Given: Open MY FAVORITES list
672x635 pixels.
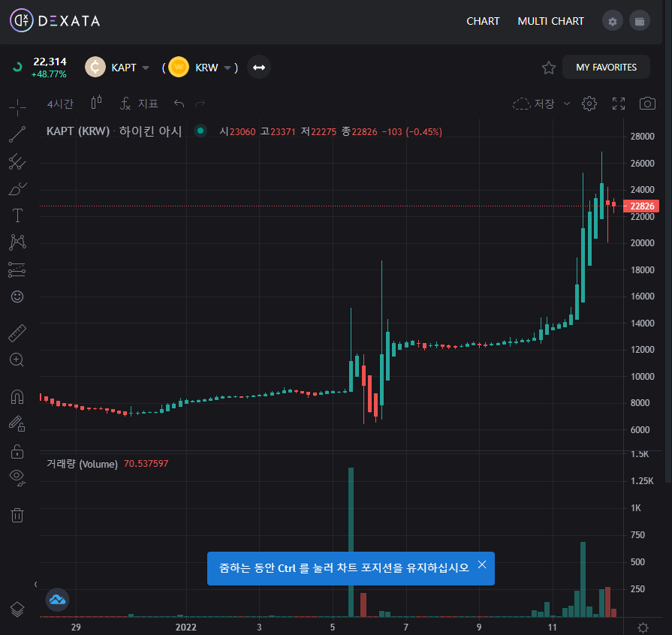Looking at the screenshot, I should (x=606, y=68).
